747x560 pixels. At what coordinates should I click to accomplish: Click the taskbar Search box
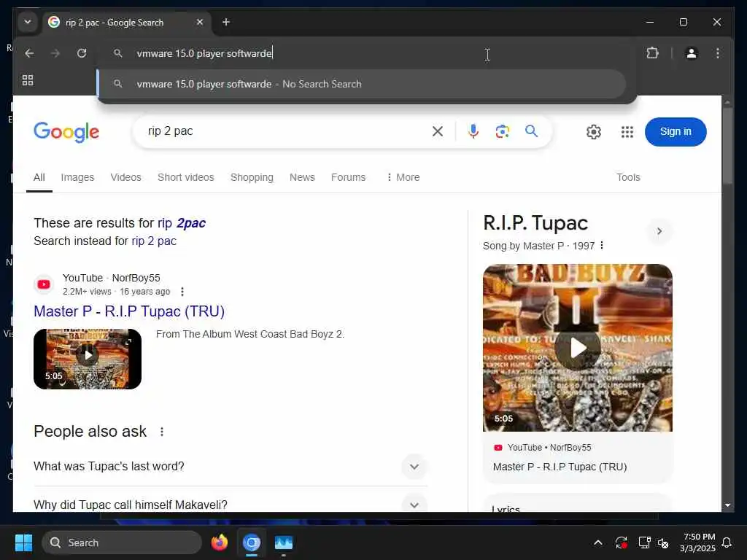click(122, 542)
